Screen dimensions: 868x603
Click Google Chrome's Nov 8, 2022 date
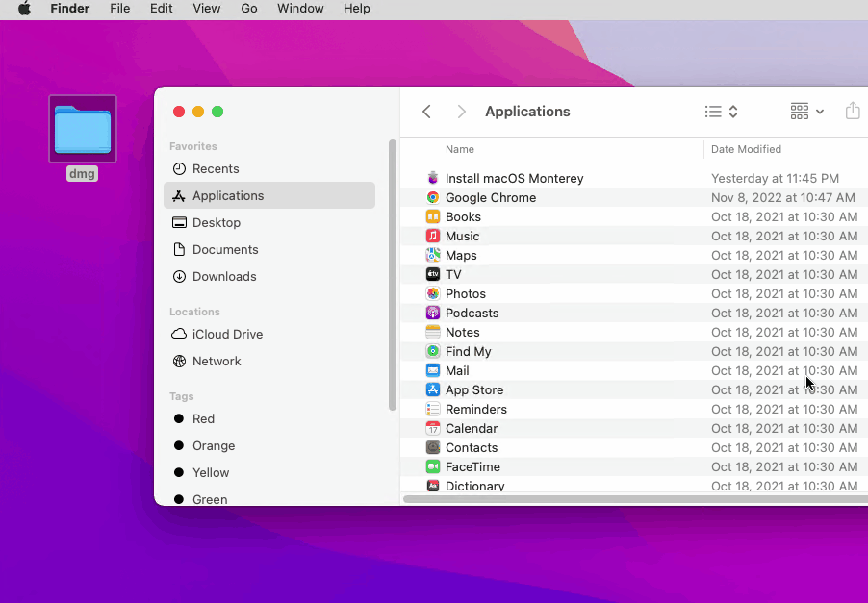[782, 197]
